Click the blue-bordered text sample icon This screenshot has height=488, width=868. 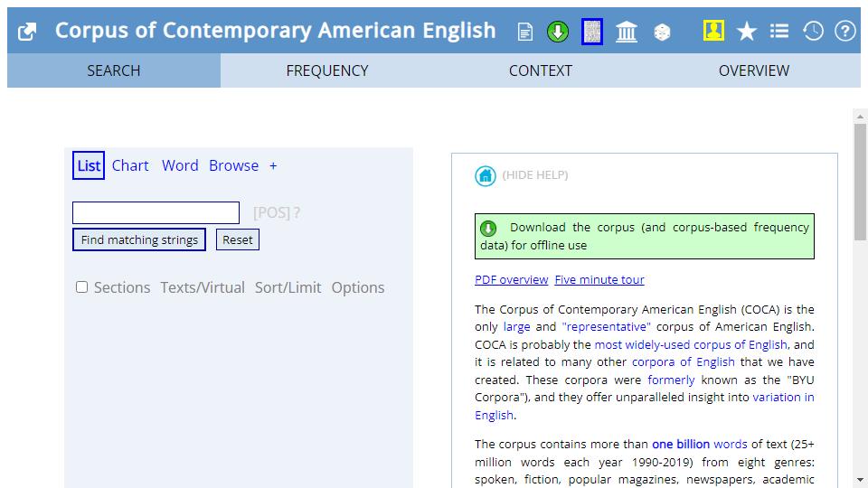point(591,33)
